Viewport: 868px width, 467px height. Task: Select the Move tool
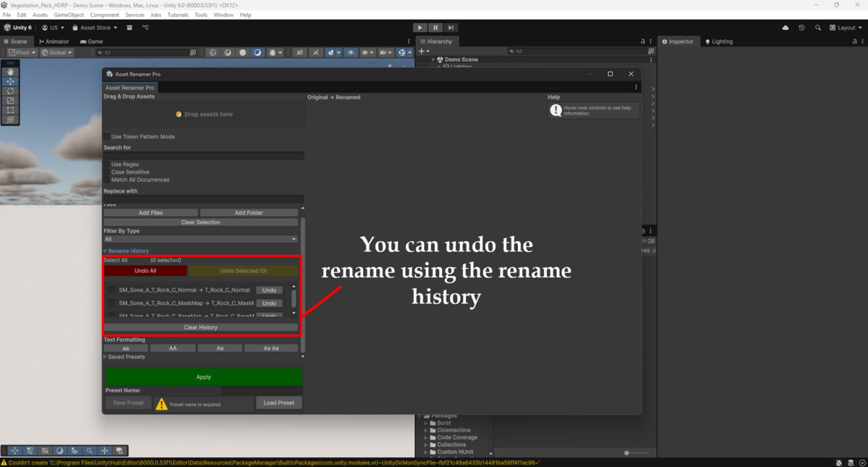tap(9, 81)
